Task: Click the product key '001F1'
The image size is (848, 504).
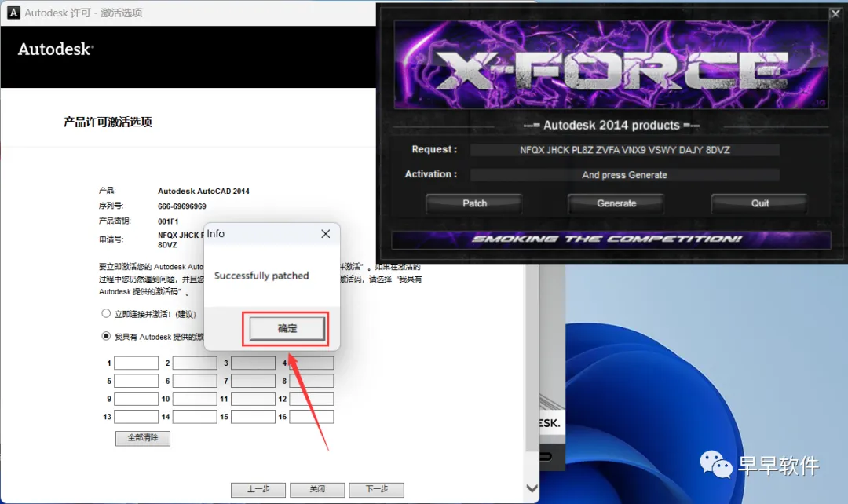Action: 168,221
